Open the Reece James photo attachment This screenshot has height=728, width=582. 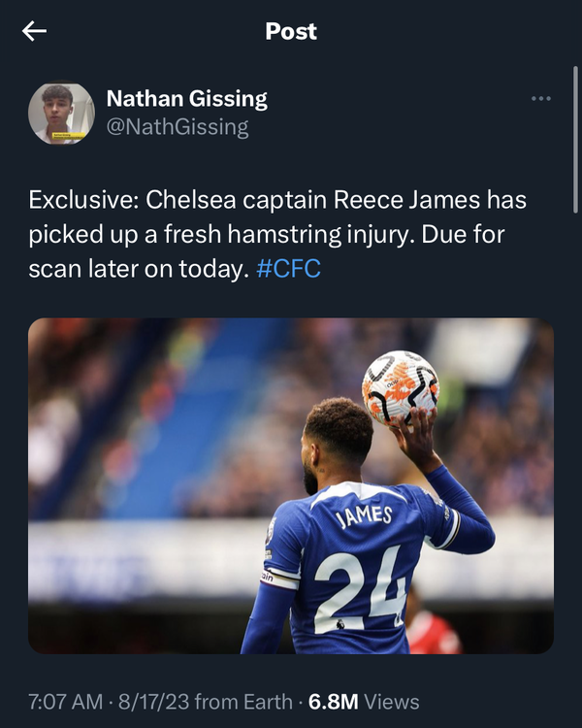click(x=291, y=485)
